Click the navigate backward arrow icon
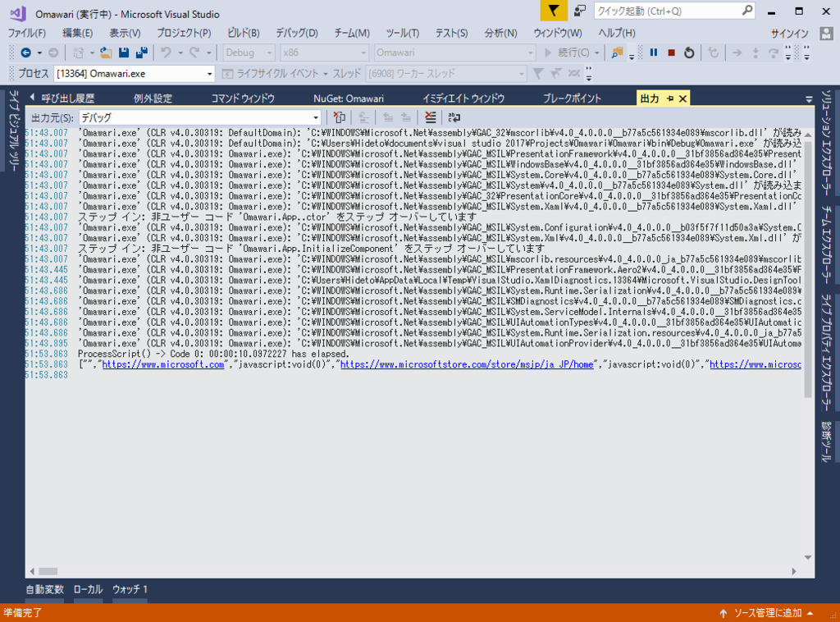The height and width of the screenshot is (622, 840). point(25,53)
